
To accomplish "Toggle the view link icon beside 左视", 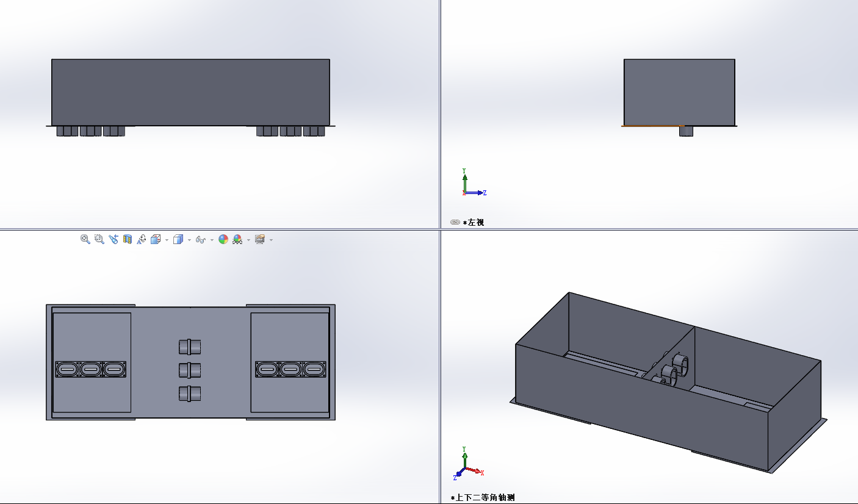I will pyautogui.click(x=455, y=222).
